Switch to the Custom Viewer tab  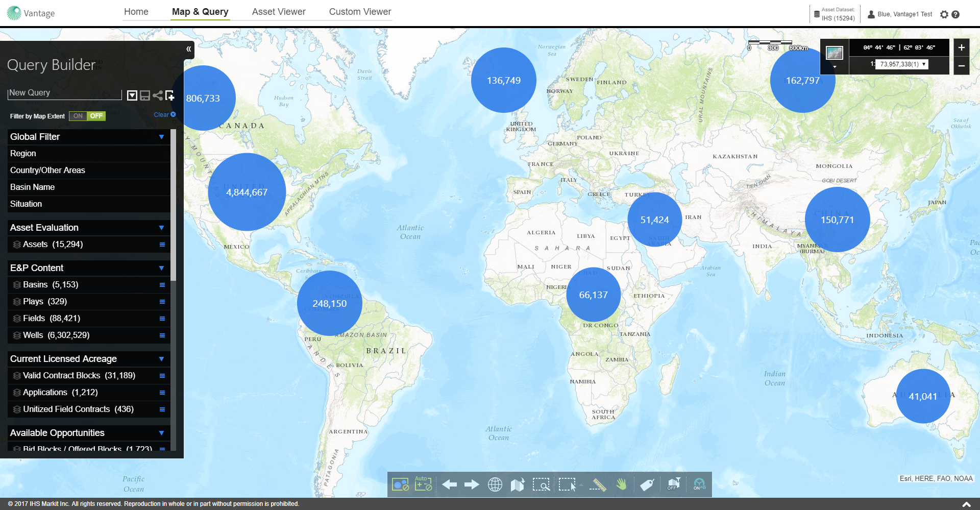click(x=360, y=12)
